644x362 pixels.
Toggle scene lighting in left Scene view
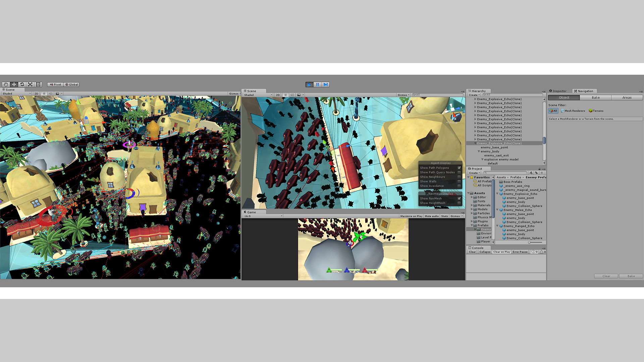[x=44, y=94]
